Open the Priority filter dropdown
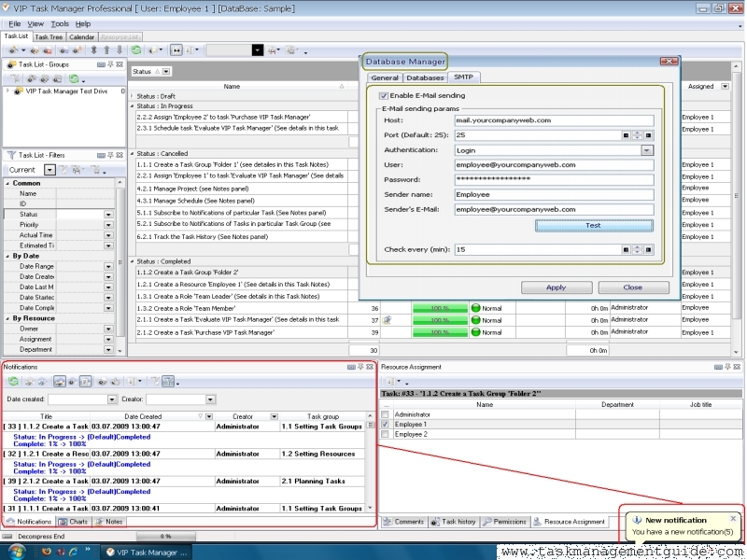This screenshot has height=560, width=747. (x=108, y=225)
